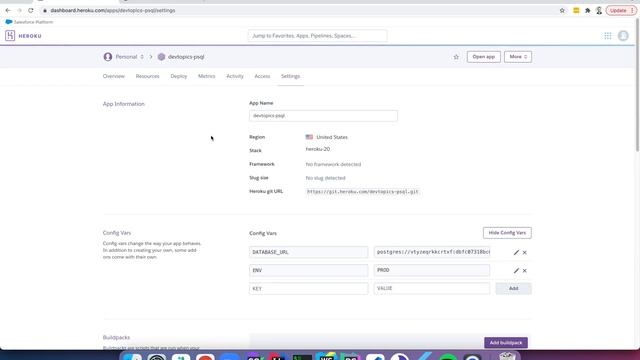Select the Settings tab
Image resolution: width=640 pixels, height=360 pixels.
(290, 76)
